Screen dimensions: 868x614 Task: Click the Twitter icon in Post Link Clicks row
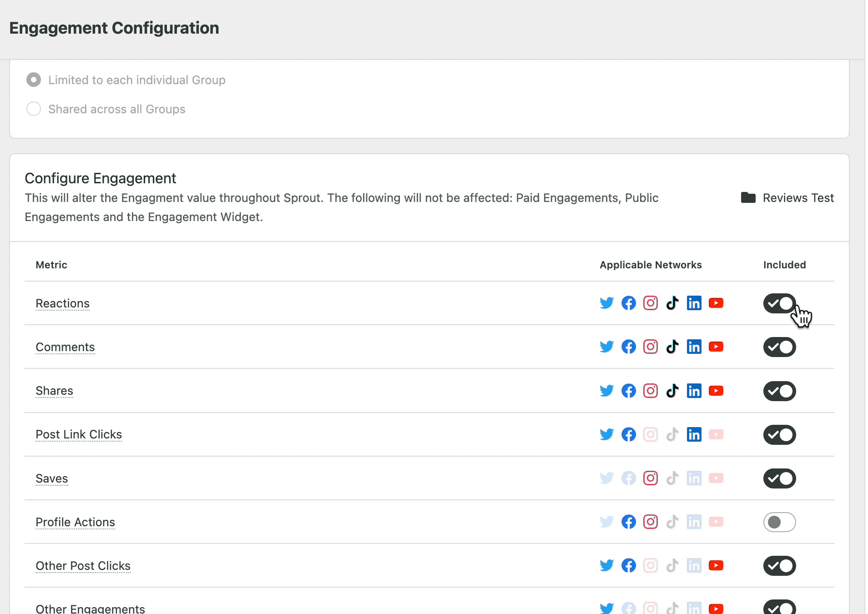[606, 434]
